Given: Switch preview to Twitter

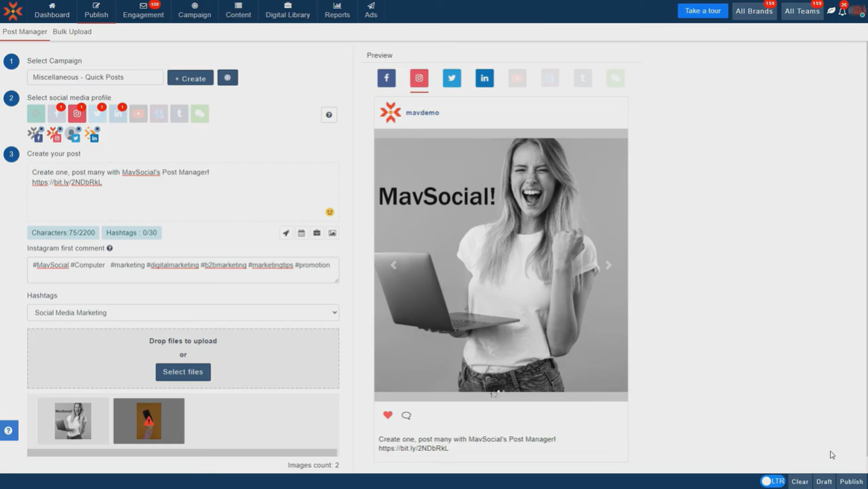Looking at the screenshot, I should point(452,78).
